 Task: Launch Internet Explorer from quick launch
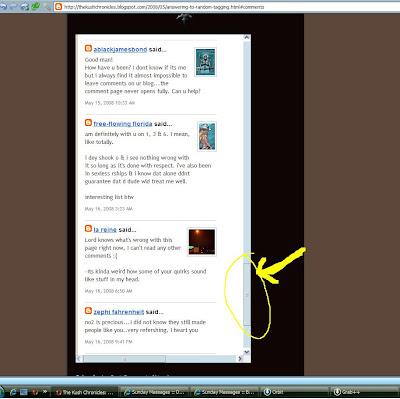click(x=13, y=392)
